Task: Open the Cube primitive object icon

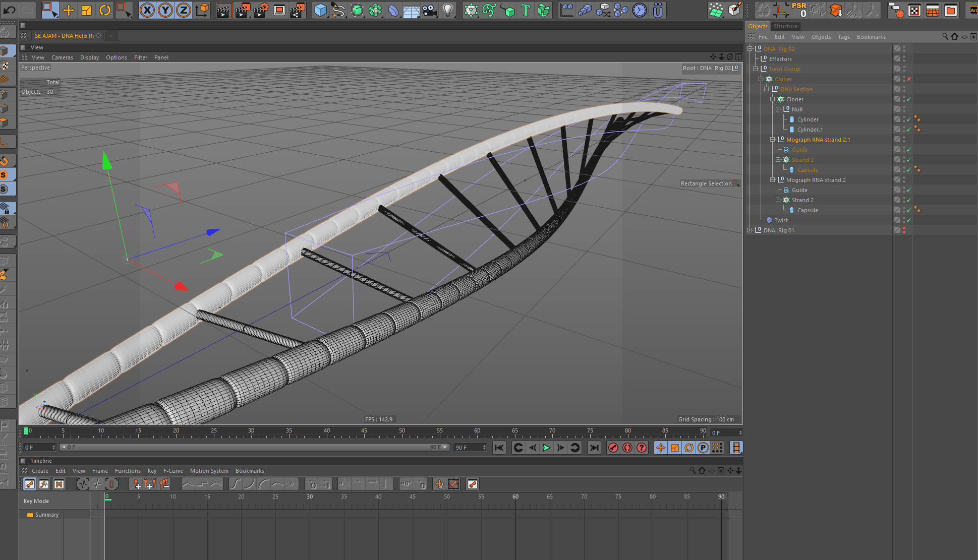Action: tap(320, 10)
